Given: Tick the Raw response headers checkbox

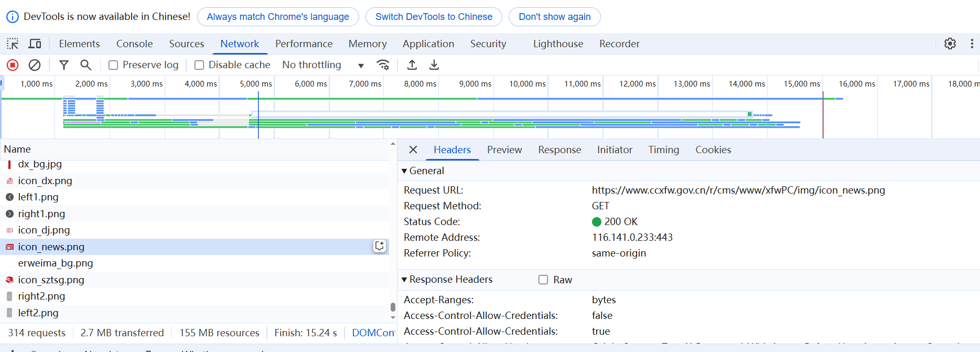Looking at the screenshot, I should point(543,280).
